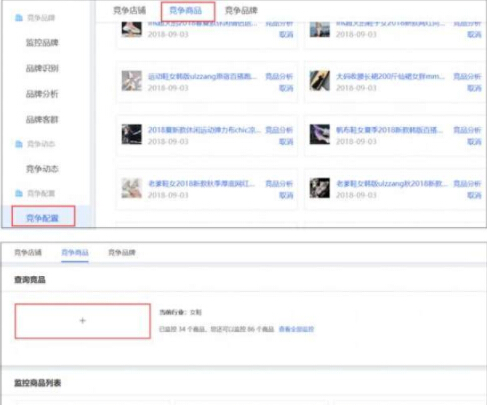Click 竞品分析 for 老爹鞋女韩版ulzzang秋2018 product

coord(467,183)
